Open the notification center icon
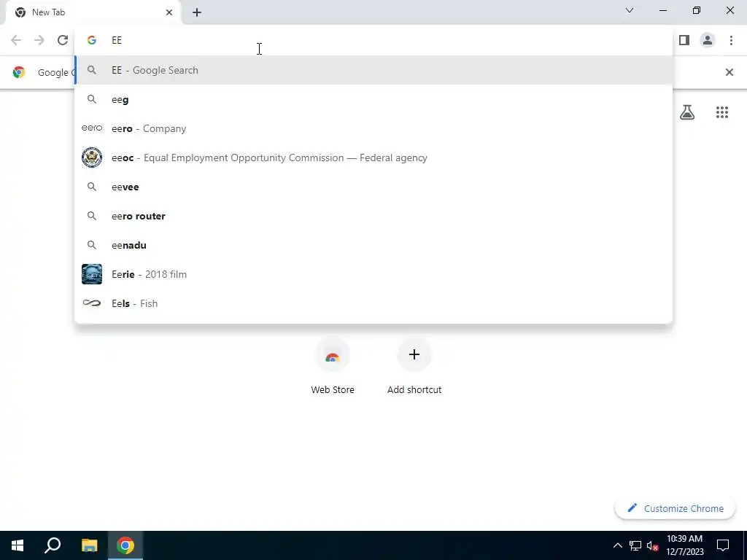 pyautogui.click(x=723, y=545)
